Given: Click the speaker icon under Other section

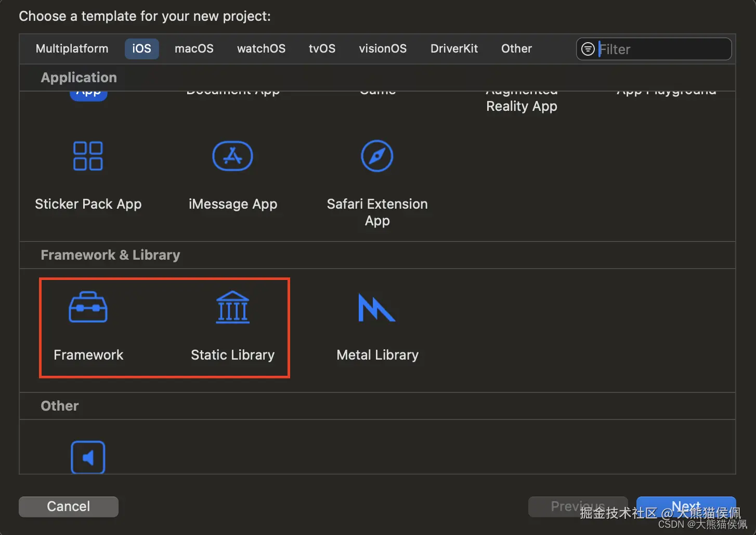Looking at the screenshot, I should 88,457.
